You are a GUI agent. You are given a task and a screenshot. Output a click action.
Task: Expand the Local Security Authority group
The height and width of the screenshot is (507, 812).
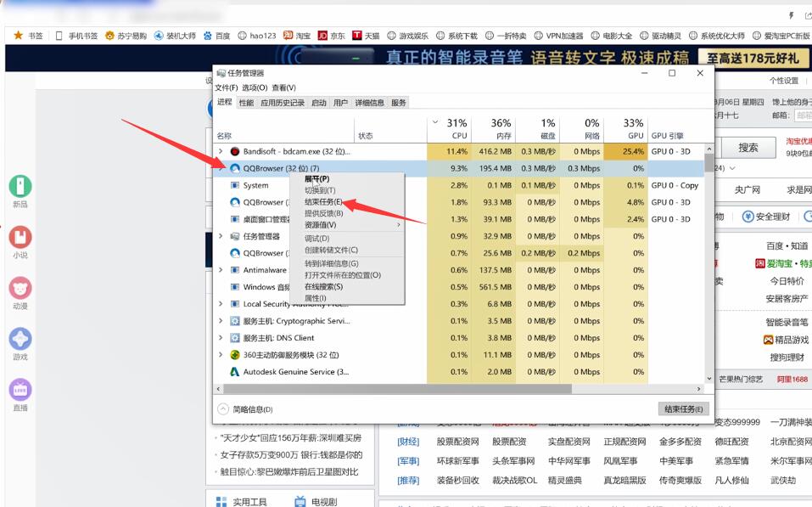pos(221,304)
